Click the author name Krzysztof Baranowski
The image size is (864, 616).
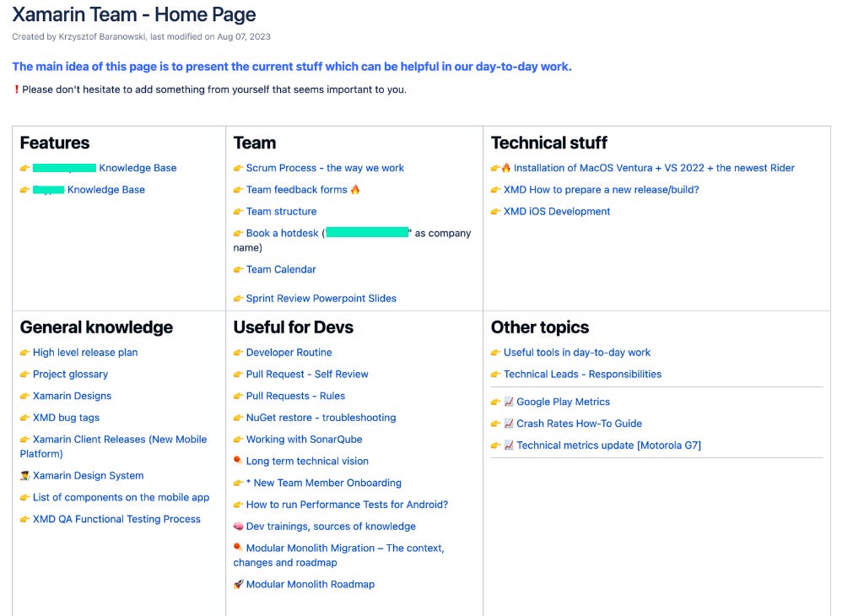(102, 37)
